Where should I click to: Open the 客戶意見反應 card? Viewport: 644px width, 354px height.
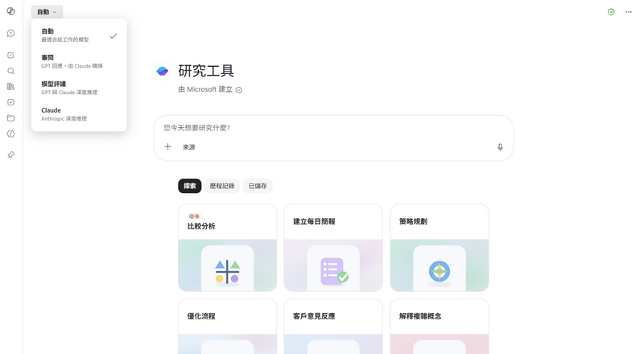pyautogui.click(x=333, y=327)
